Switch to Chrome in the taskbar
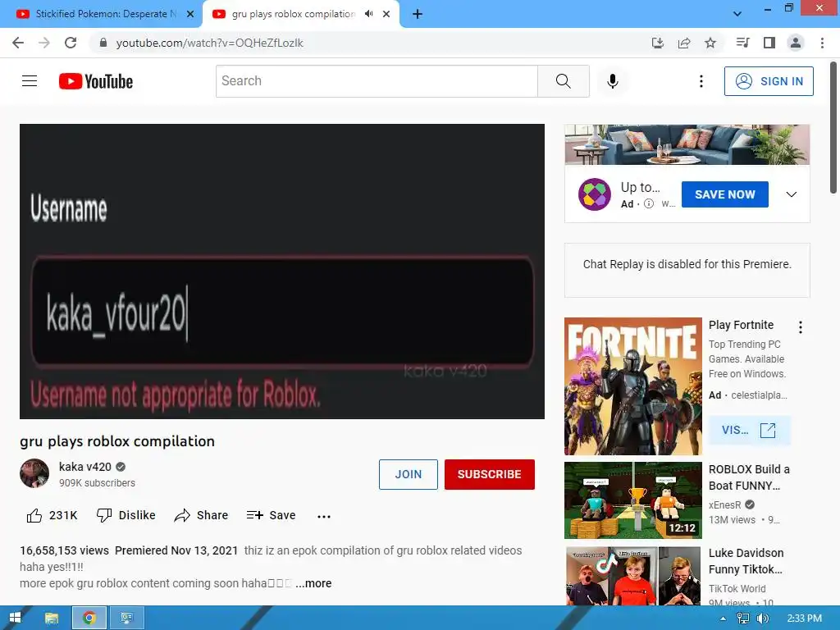Screen dimensions: 840x630 click(89, 618)
